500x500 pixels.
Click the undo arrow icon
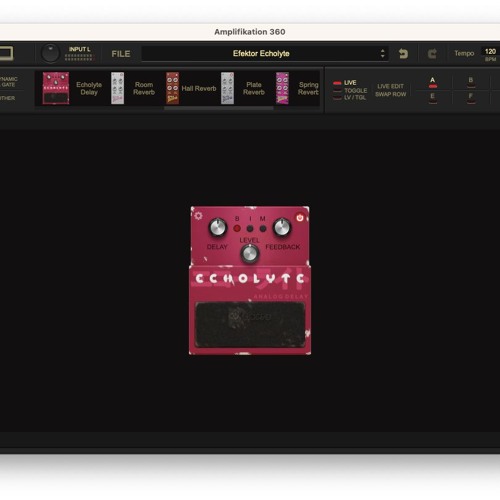[403, 53]
